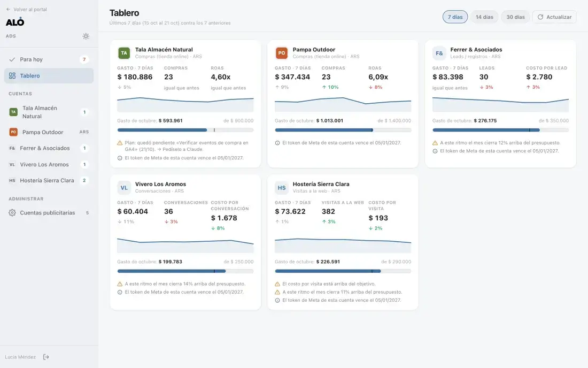The image size is (588, 368).
Task: Click the TA avatar in the sidebar account list
Action: pyautogui.click(x=13, y=112)
